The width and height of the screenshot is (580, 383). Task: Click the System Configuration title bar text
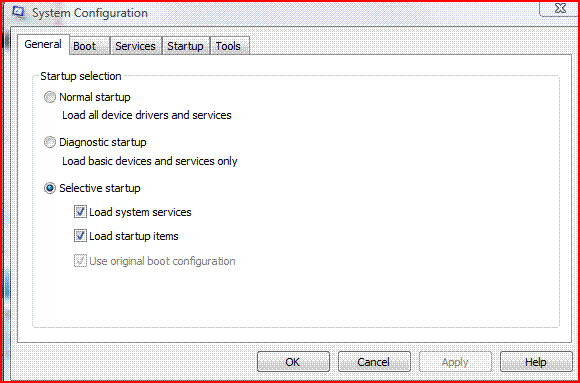[x=90, y=13]
